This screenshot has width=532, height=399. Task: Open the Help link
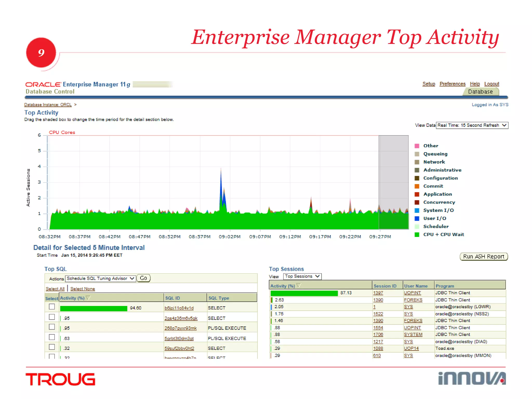pyautogui.click(x=475, y=84)
